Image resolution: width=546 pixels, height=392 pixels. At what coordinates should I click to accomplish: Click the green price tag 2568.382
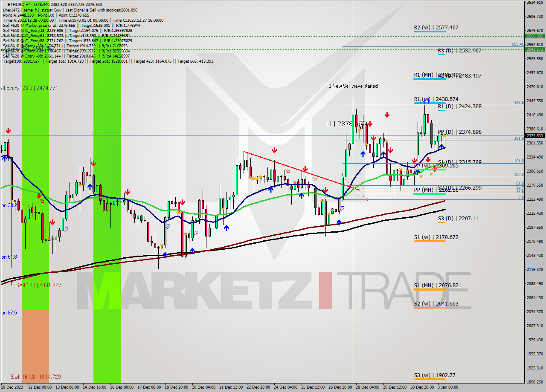[x=535, y=36]
